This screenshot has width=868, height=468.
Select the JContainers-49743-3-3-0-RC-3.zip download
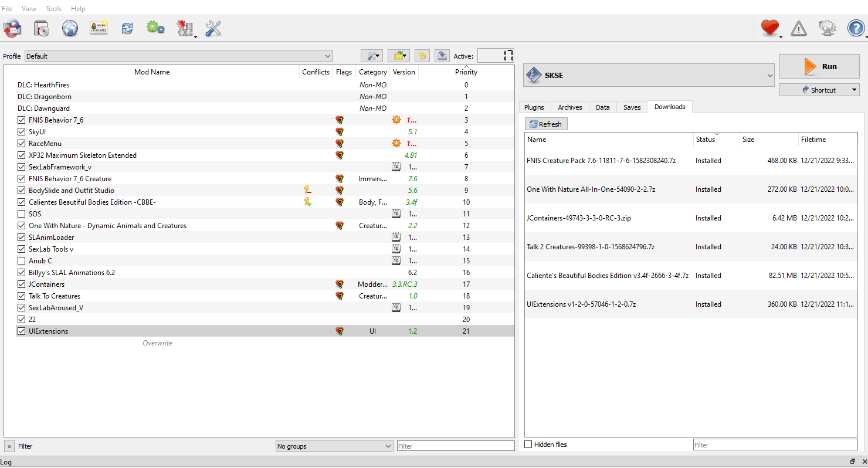(691, 218)
